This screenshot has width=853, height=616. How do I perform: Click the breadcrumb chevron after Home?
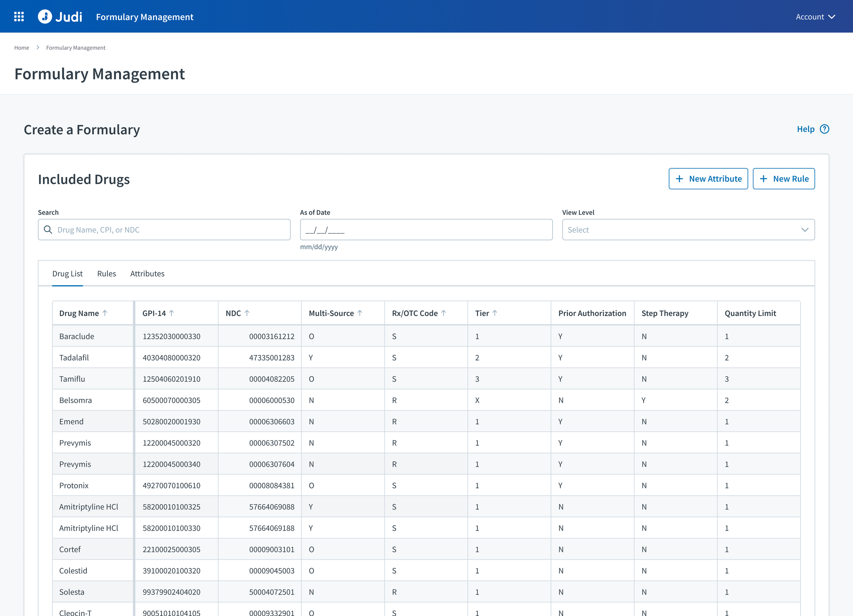pyautogui.click(x=38, y=48)
